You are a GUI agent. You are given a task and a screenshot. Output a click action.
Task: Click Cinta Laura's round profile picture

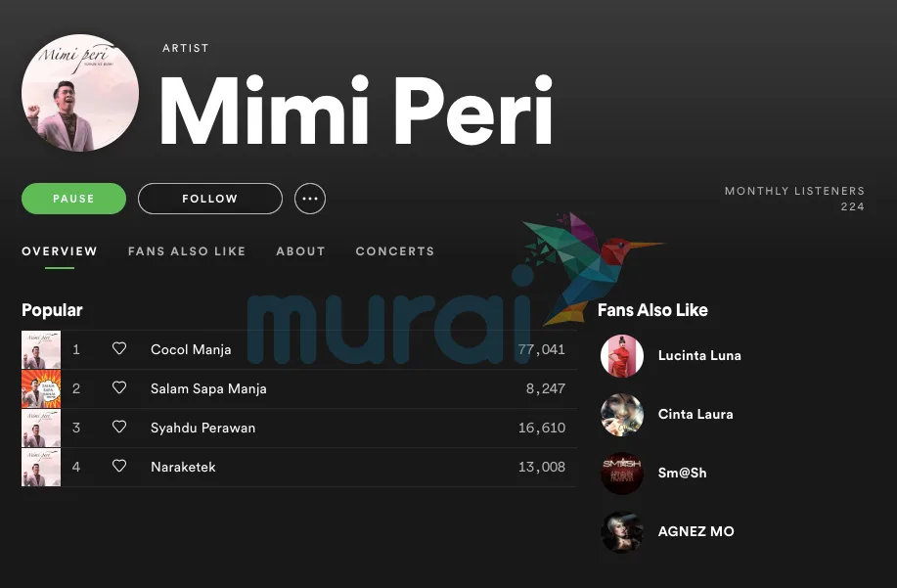[622, 415]
